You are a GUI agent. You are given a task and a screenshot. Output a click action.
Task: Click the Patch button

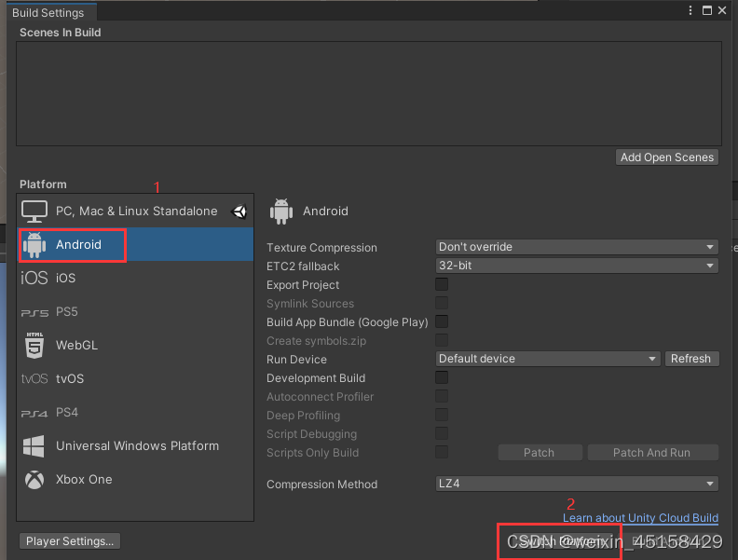point(540,453)
